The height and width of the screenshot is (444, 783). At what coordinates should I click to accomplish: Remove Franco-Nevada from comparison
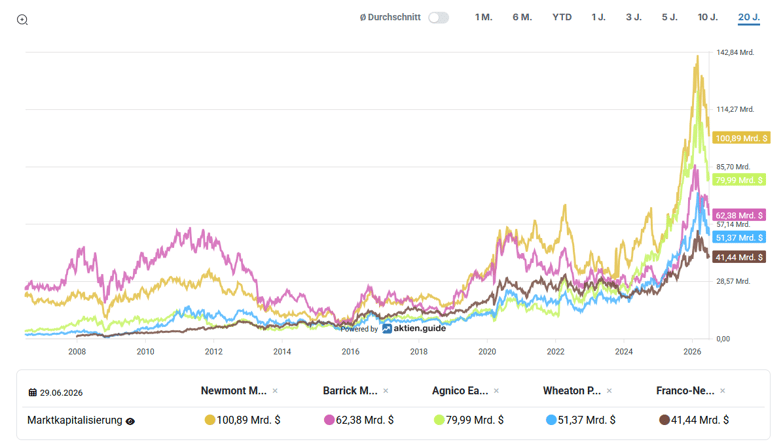tap(723, 391)
